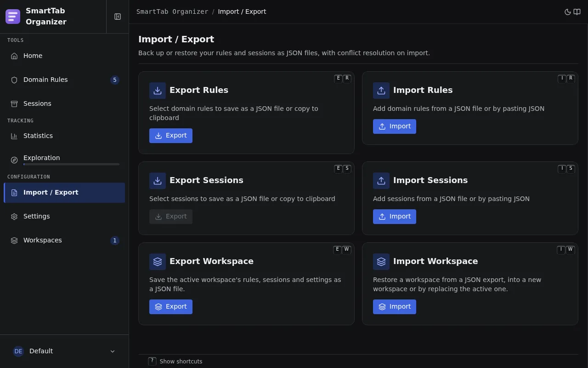
Task: Click the Workspaces layers icon in the sidebar
Action: (14, 241)
